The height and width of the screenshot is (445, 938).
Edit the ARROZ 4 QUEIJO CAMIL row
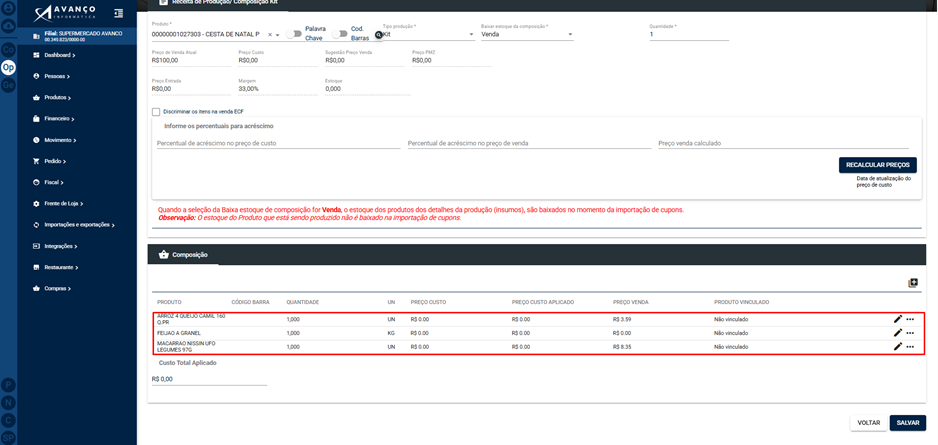pos(897,319)
